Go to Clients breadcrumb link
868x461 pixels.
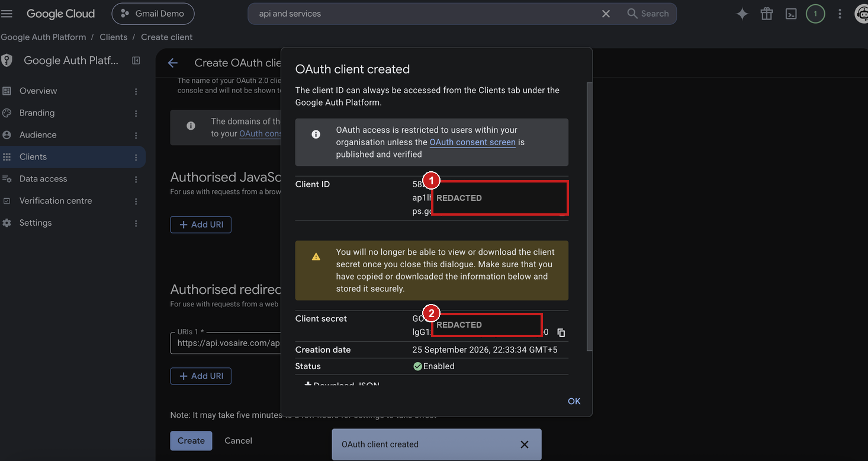click(x=113, y=37)
